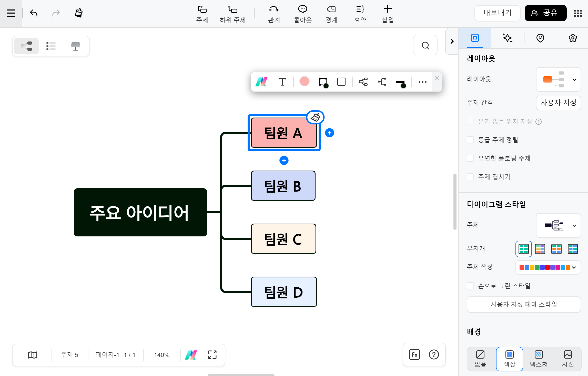Open the 주제 색상 palette dropdown
This screenshot has height=376, width=588.
548,267
